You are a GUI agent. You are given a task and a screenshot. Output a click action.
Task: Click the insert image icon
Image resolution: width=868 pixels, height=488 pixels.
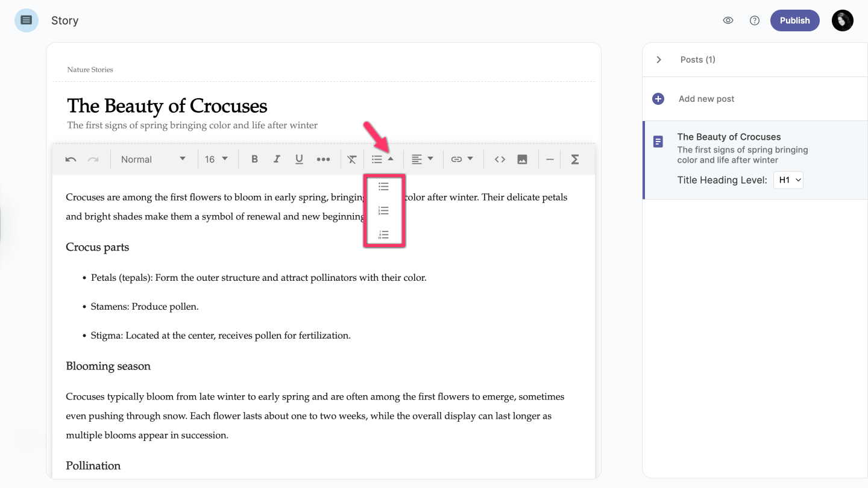point(522,160)
